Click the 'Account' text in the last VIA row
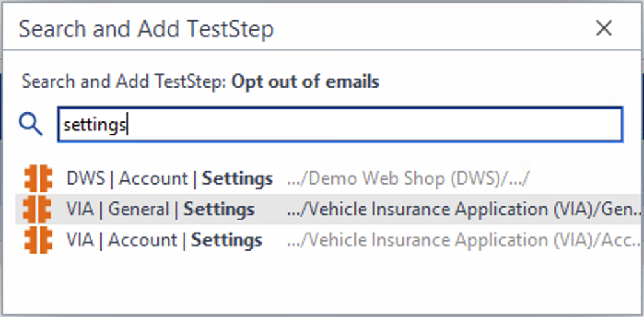The image size is (644, 317). coord(145,240)
